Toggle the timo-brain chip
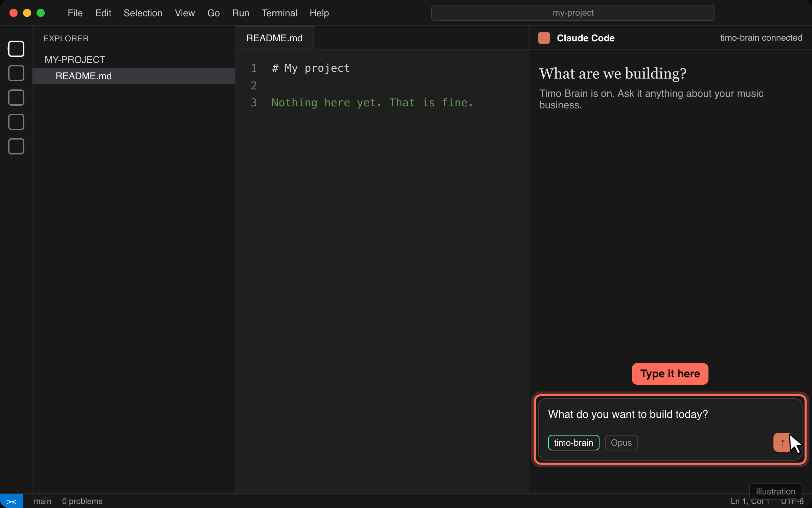The width and height of the screenshot is (812, 508). [573, 443]
